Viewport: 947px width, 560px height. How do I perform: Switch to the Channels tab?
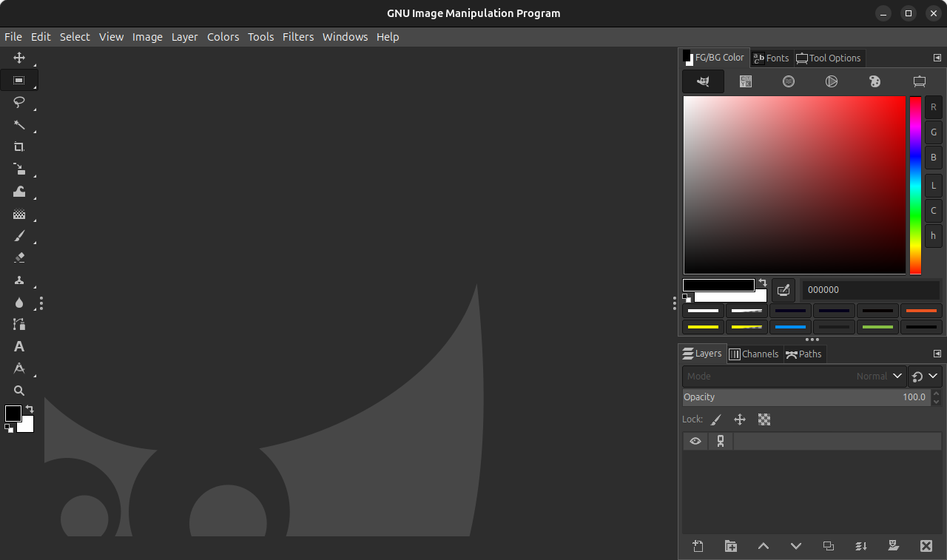point(755,354)
